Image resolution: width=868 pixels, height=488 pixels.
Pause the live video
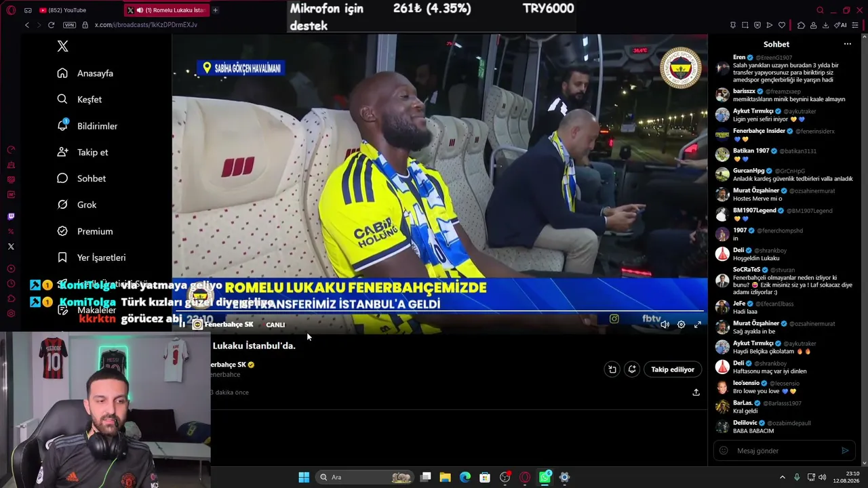tap(182, 325)
